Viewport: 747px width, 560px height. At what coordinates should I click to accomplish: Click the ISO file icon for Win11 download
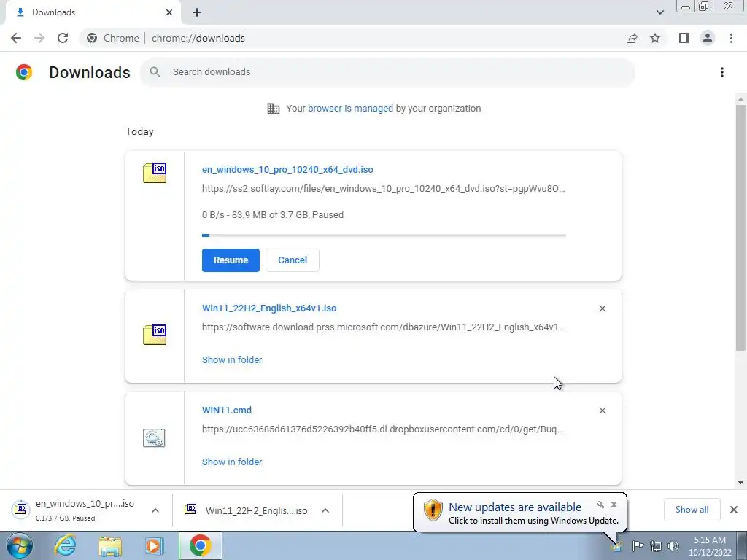(x=155, y=334)
